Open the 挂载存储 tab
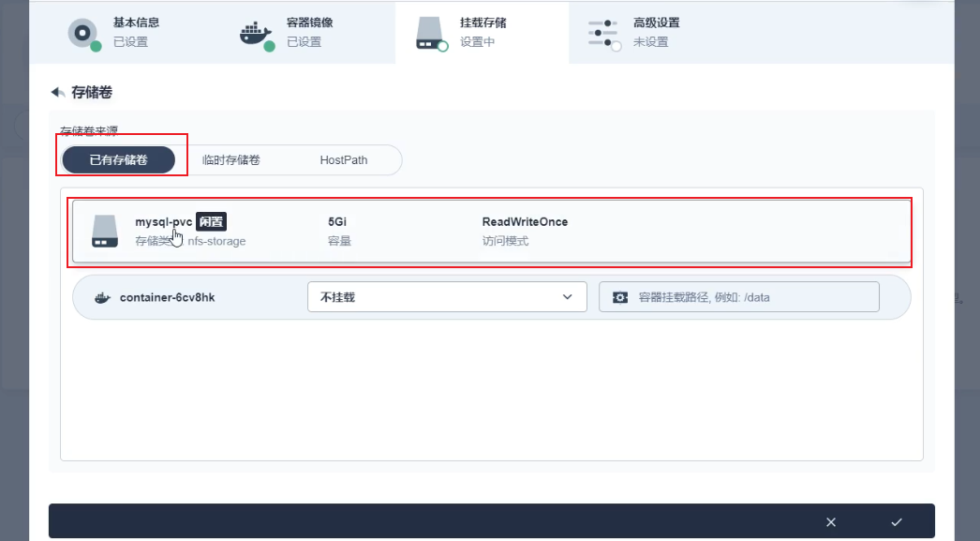This screenshot has height=541, width=980. tap(482, 32)
